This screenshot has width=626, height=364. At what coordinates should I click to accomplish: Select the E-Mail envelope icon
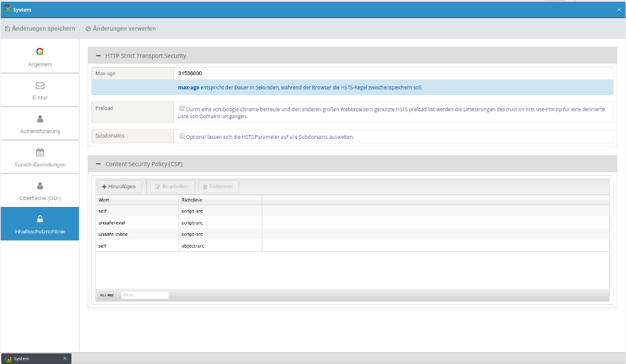point(40,85)
